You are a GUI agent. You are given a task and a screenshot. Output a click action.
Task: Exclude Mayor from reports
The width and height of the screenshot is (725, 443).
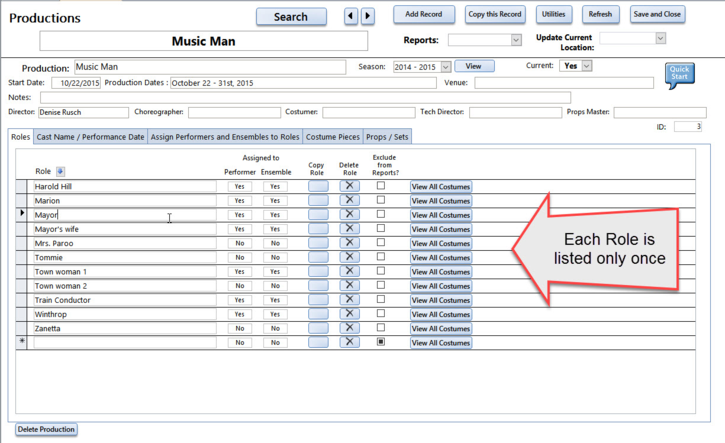click(381, 214)
